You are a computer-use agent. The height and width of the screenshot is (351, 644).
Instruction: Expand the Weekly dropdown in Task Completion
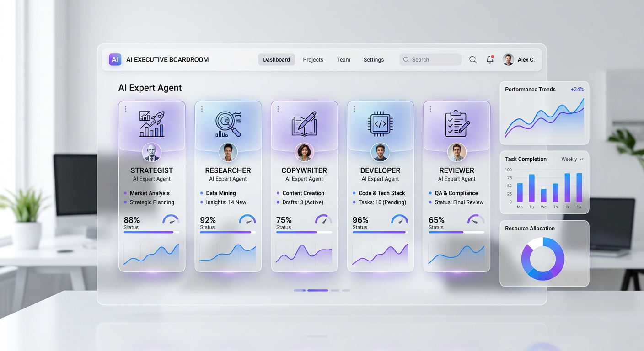573,159
